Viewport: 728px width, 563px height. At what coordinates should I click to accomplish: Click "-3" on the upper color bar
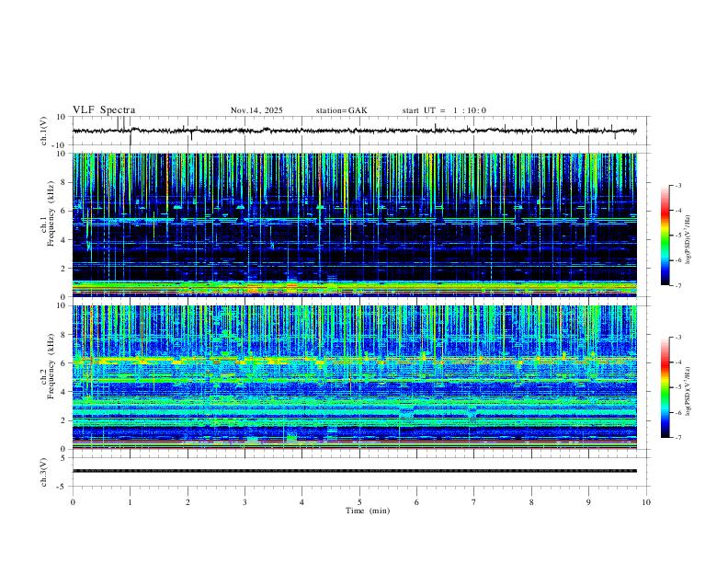pyautogui.click(x=678, y=185)
